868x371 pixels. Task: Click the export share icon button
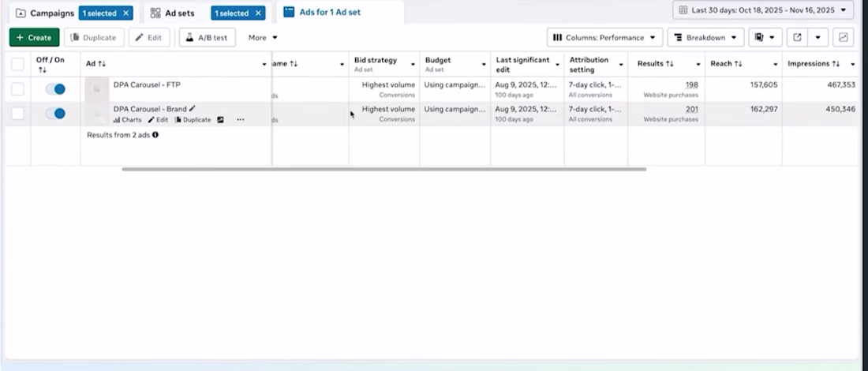(x=797, y=38)
